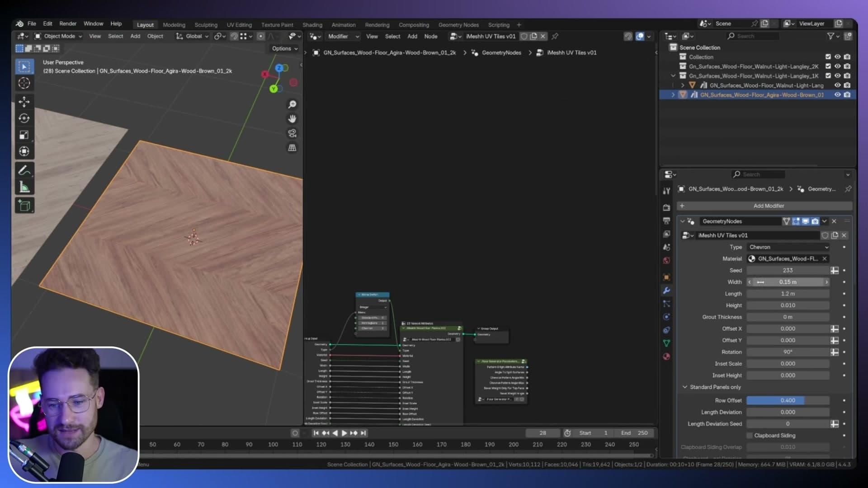Click the outliner search field
Screen dimensions: 868x488
click(753, 36)
